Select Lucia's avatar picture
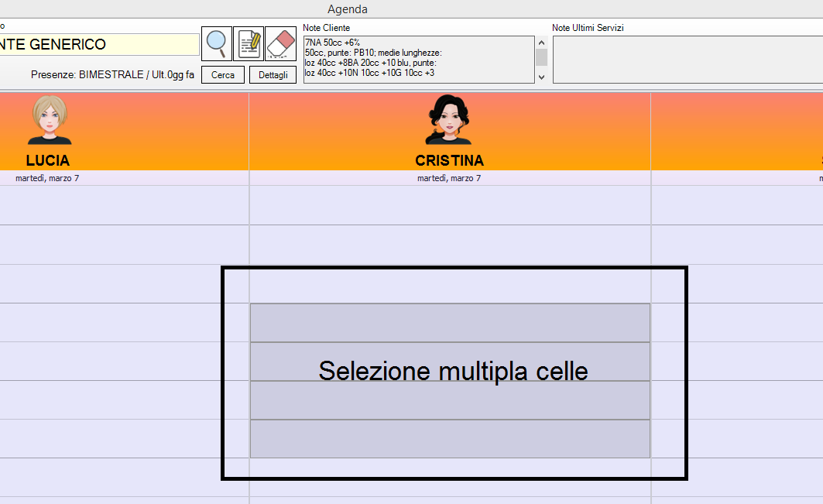 50,120
